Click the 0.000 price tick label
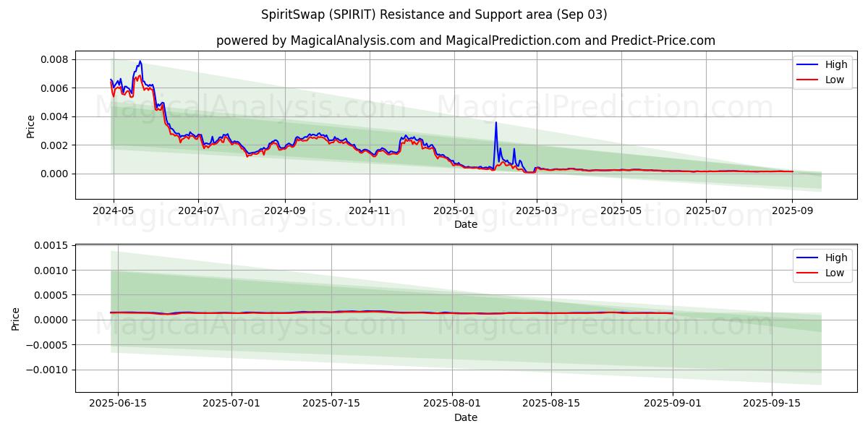The width and height of the screenshot is (868, 434). click(x=56, y=174)
